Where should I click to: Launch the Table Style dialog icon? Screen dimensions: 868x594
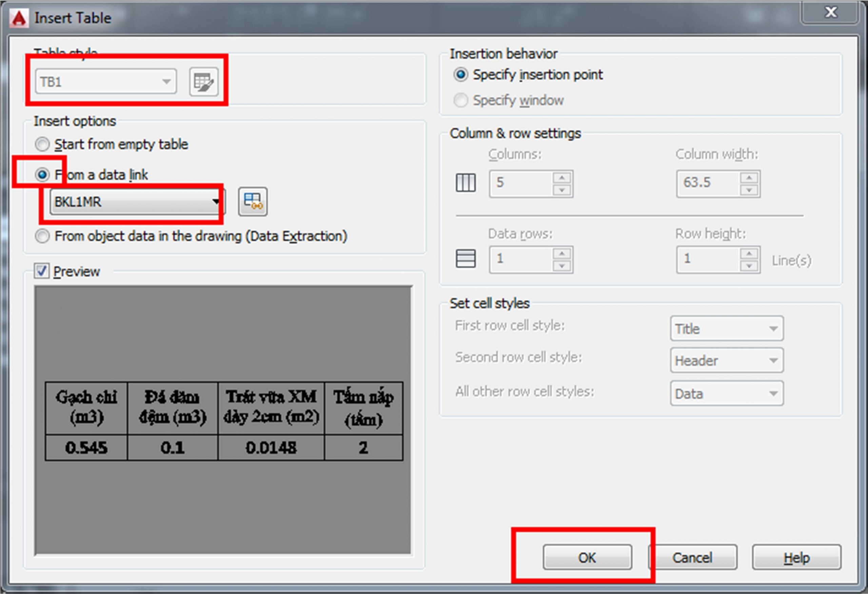(203, 82)
